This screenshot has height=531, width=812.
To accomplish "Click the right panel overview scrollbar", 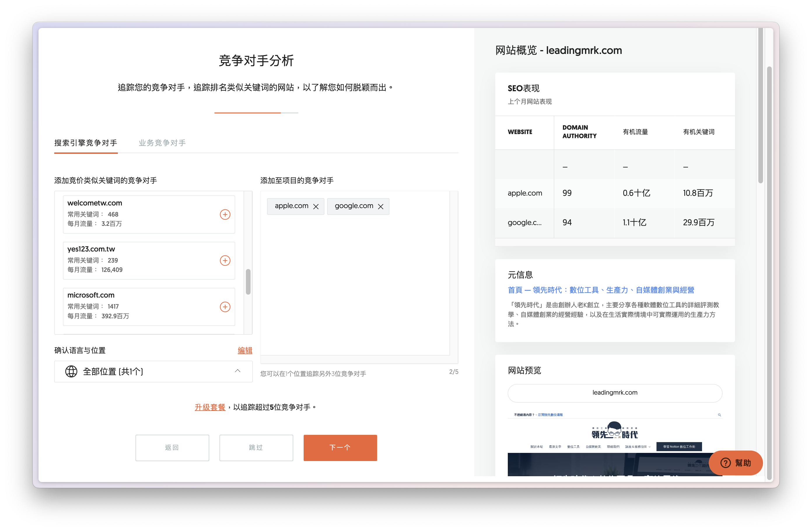I will (x=760, y=106).
